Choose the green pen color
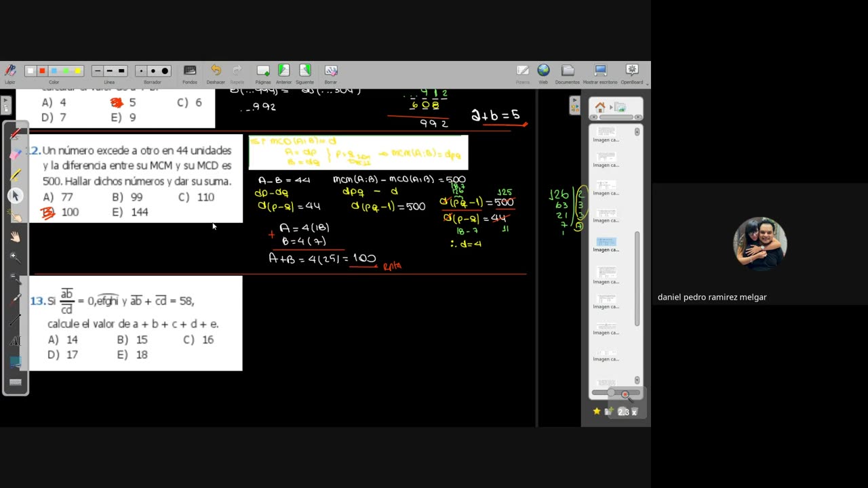 (66, 70)
